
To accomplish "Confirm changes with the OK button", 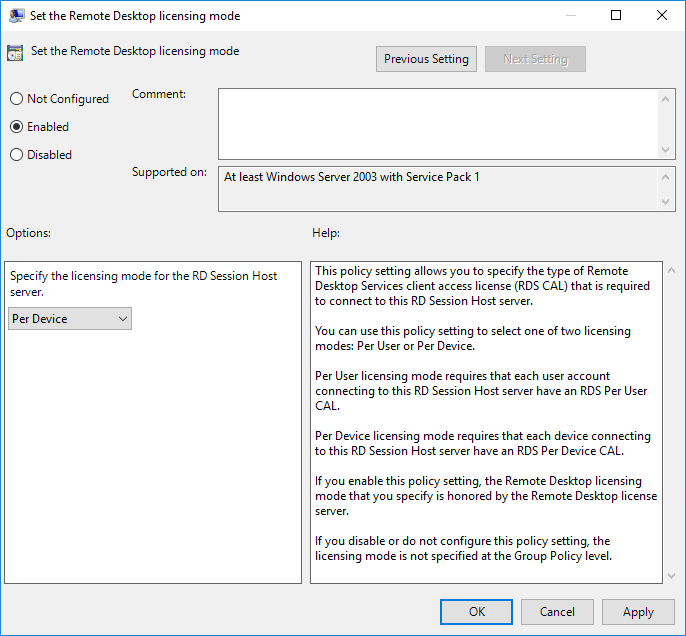I will click(x=477, y=612).
